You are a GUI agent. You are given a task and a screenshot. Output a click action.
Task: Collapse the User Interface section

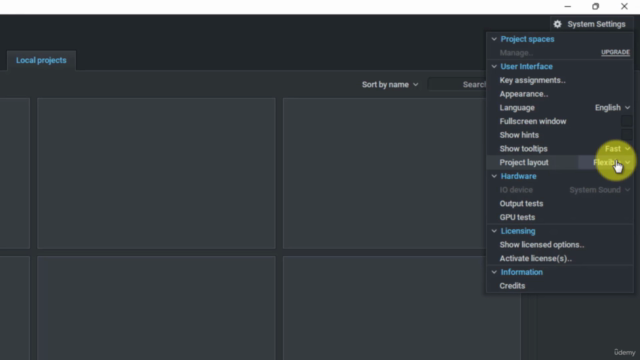pos(494,67)
